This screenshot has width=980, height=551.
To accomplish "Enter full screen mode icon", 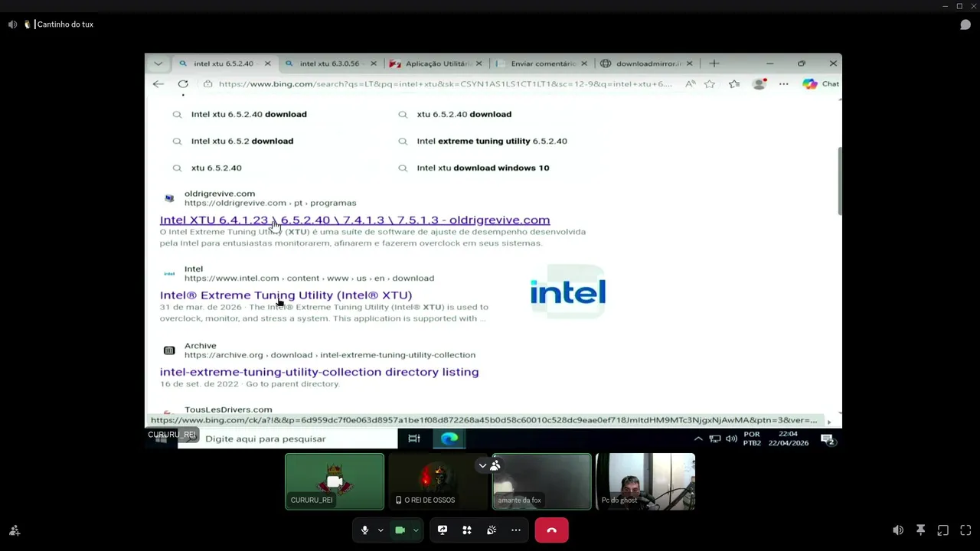I will (965, 530).
